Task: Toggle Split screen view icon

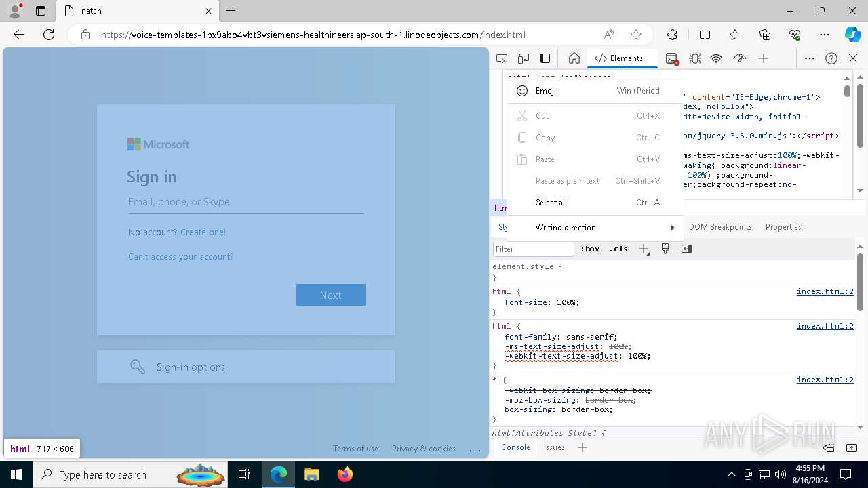Action: [705, 35]
